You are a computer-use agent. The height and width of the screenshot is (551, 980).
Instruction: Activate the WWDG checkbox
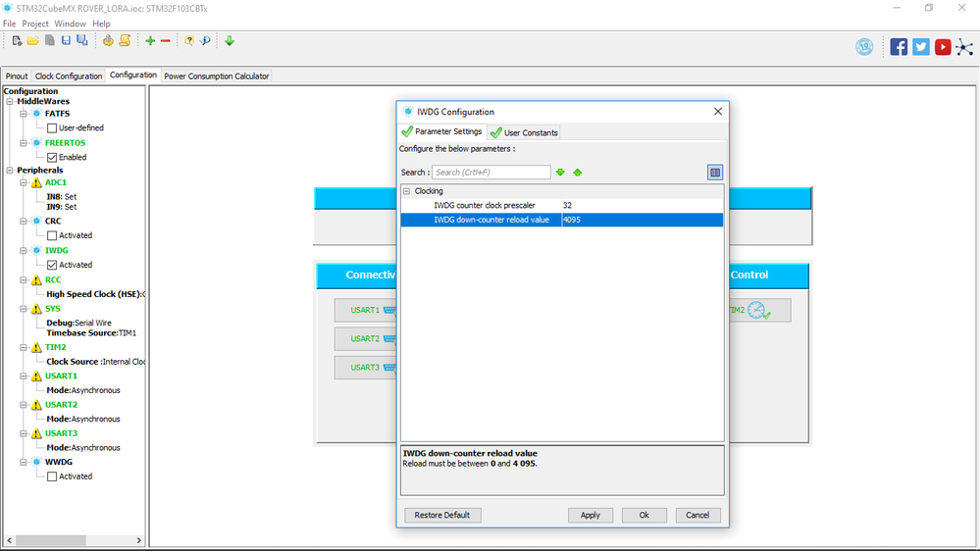52,476
